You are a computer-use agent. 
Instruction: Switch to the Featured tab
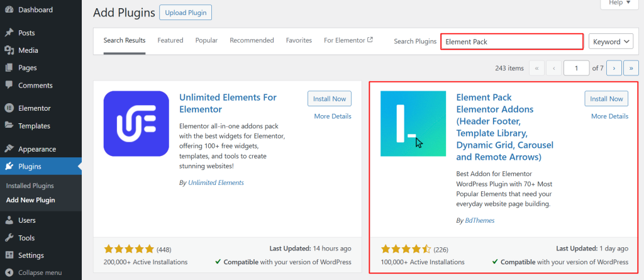pos(170,40)
